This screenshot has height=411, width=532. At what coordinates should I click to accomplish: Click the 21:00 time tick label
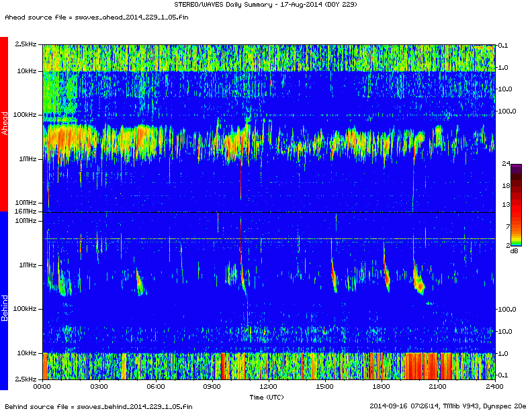(438, 386)
